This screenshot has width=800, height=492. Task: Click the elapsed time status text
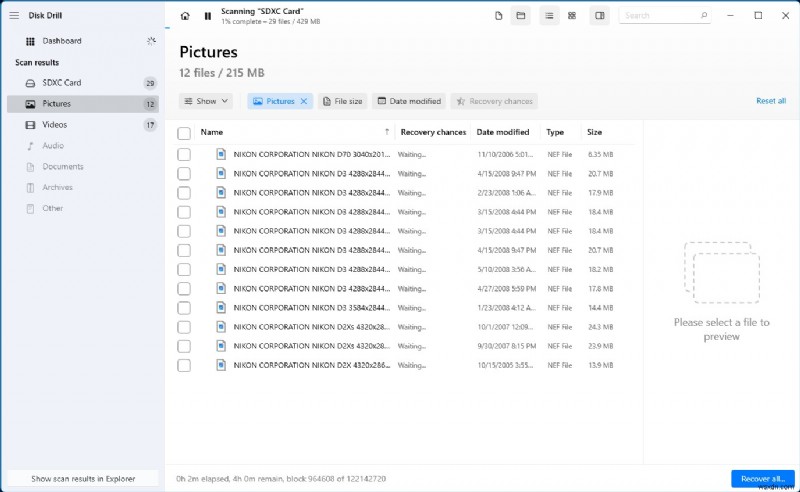click(281, 479)
